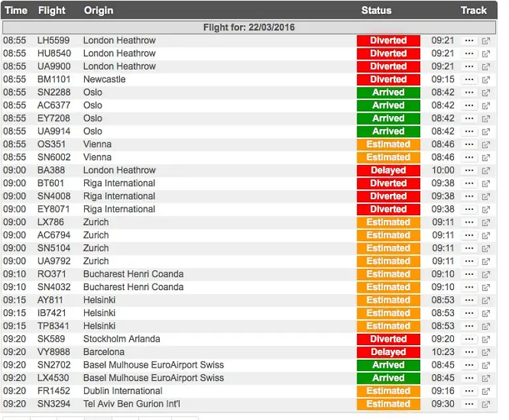Viewport: 509px width, 420px height.
Task: Click the Arrived status for flight SN2702
Action: click(388, 365)
